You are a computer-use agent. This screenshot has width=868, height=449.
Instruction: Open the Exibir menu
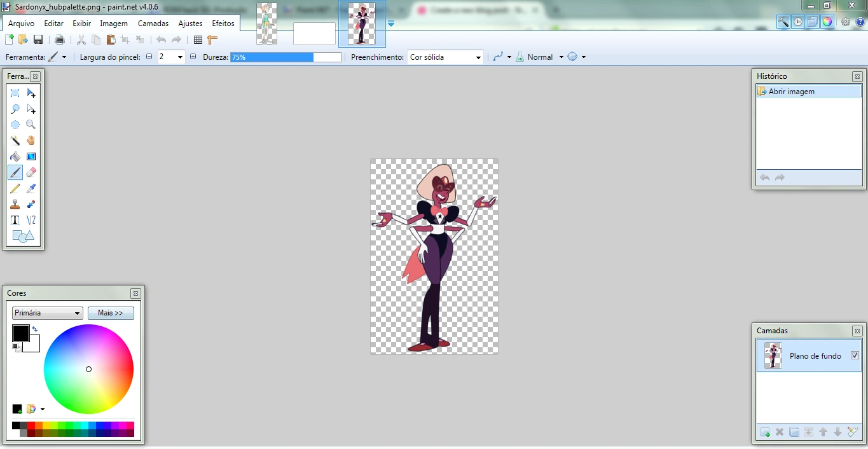coord(82,24)
